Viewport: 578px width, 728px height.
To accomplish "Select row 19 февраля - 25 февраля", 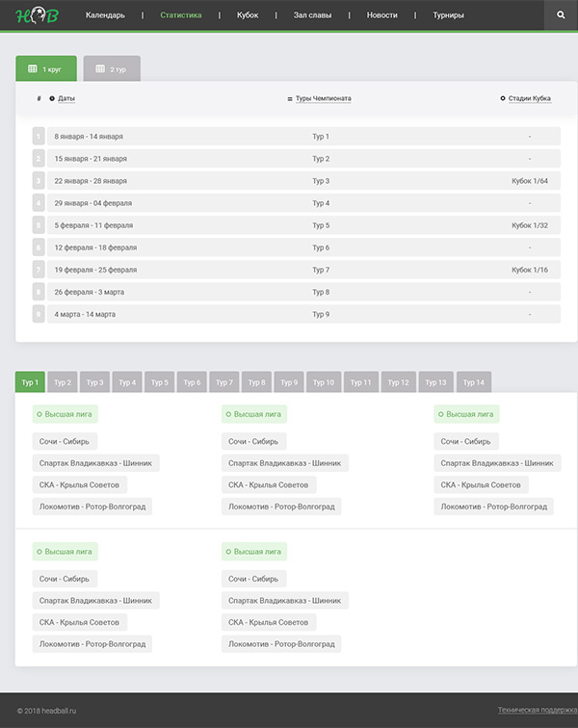I will [303, 270].
